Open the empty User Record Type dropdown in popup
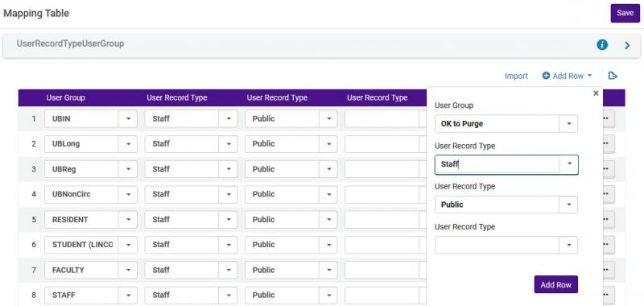644x306 pixels. tap(569, 245)
